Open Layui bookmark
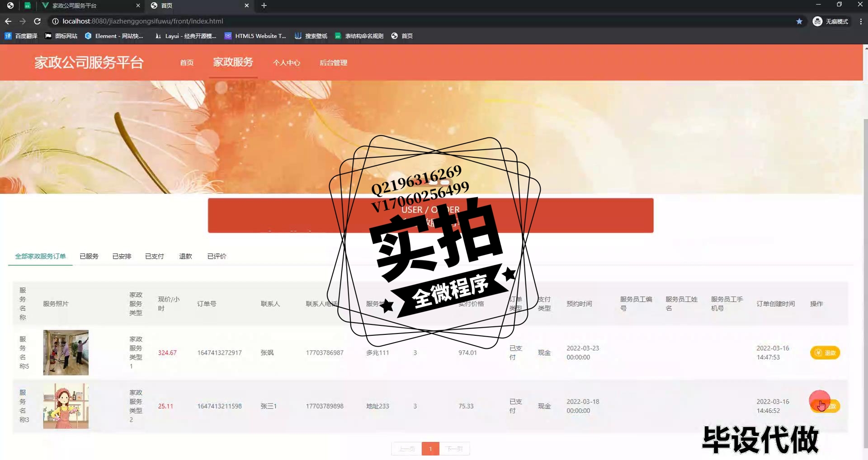 point(185,36)
